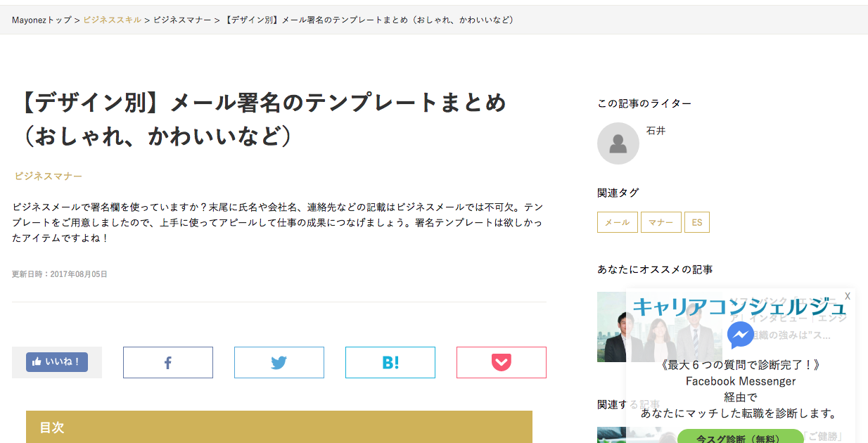The image size is (868, 443).
Task: Click 今スグ診断（無料） green button
Action: 740,437
